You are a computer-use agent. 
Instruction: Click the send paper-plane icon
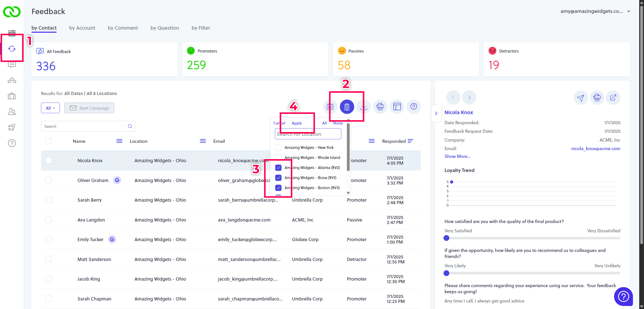(580, 98)
